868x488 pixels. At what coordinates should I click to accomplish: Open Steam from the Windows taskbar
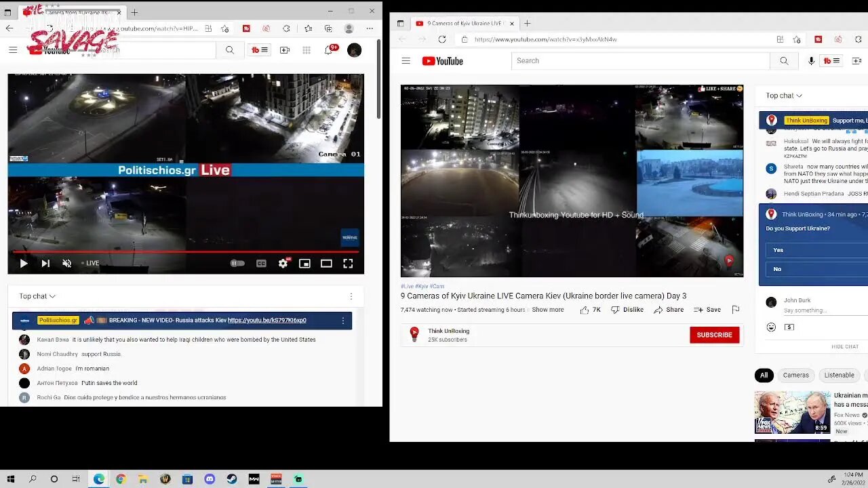click(232, 479)
